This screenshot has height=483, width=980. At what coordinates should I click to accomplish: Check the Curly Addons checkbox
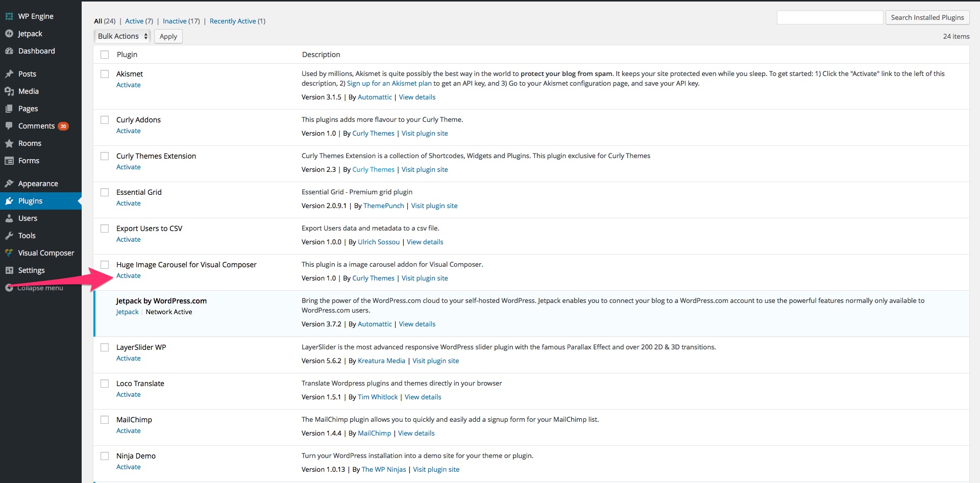(x=105, y=120)
